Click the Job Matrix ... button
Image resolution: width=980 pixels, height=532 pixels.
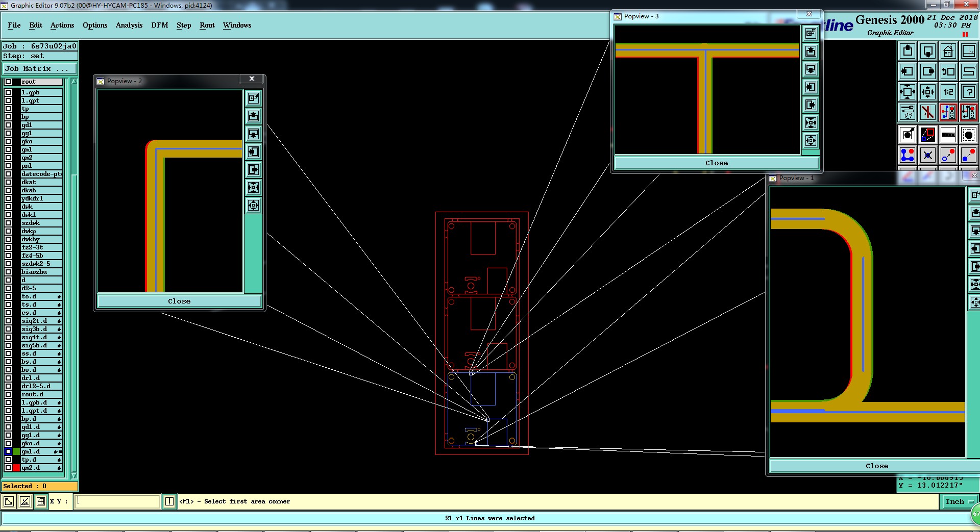tap(39, 68)
